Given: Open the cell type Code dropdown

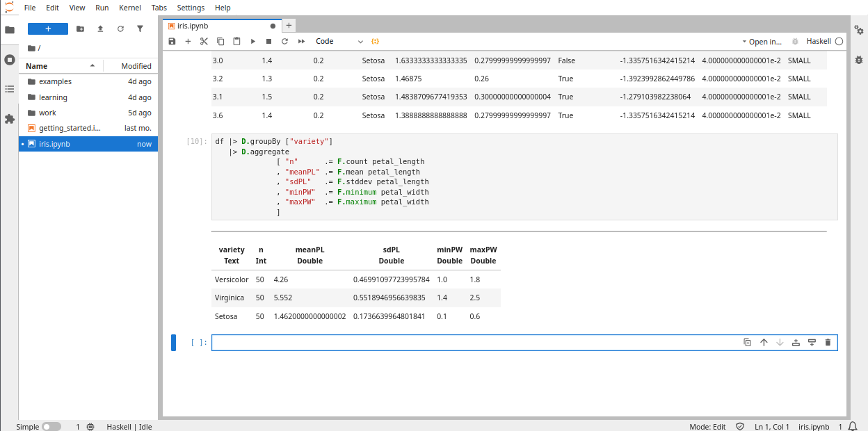Looking at the screenshot, I should (x=339, y=42).
